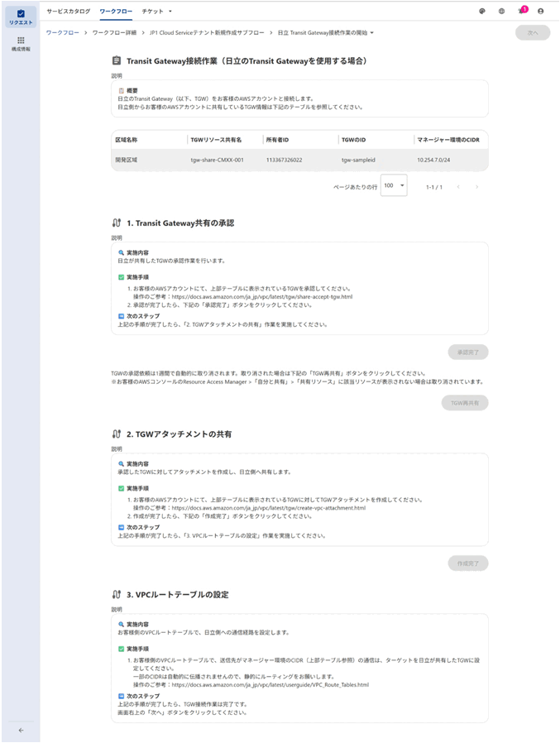
Task: Select the 10.254.7.0/24 CIDR cell
Action: pos(433,161)
